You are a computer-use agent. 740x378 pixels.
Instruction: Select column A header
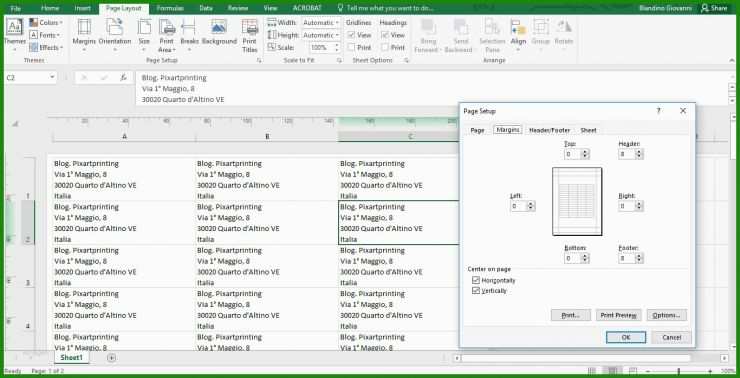click(x=124, y=136)
